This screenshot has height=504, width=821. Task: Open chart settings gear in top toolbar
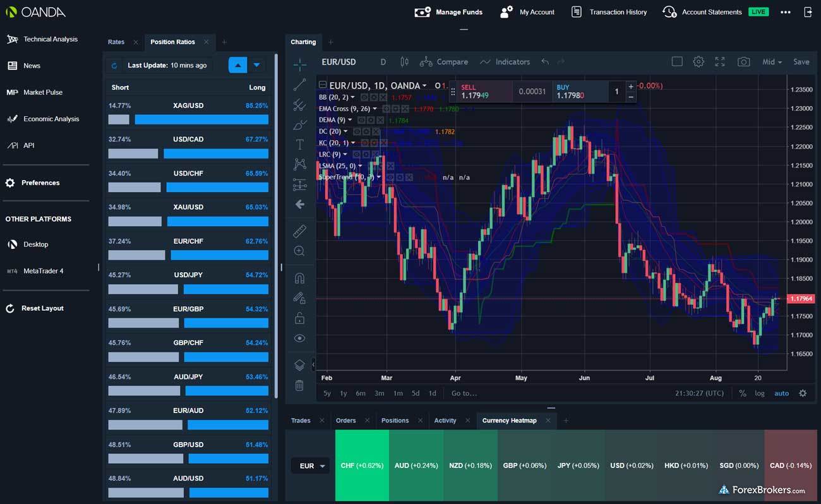698,62
